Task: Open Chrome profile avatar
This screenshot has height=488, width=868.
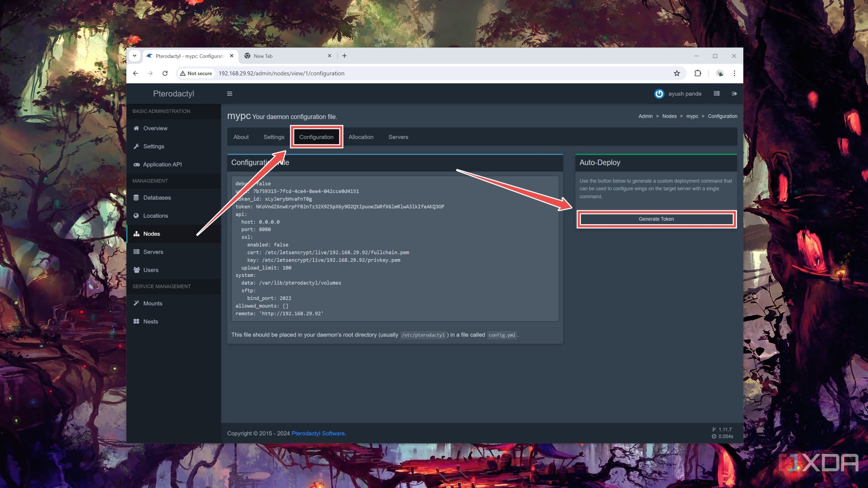Action: pos(720,73)
